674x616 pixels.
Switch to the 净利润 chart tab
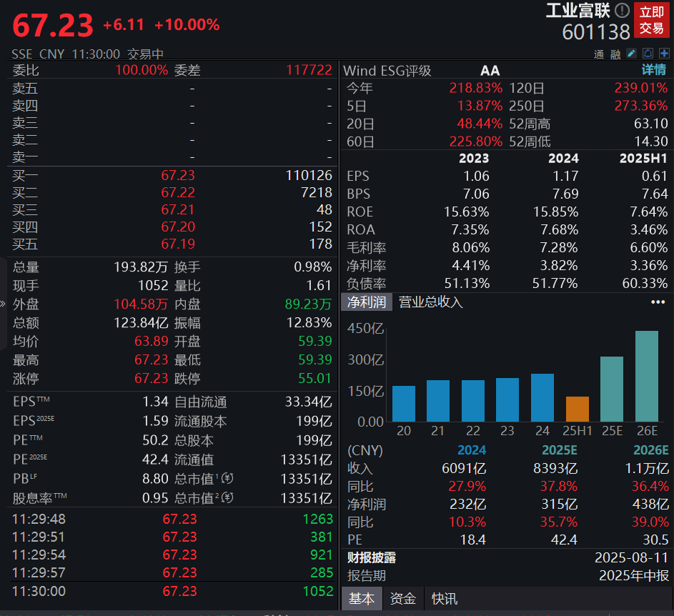coord(367,302)
